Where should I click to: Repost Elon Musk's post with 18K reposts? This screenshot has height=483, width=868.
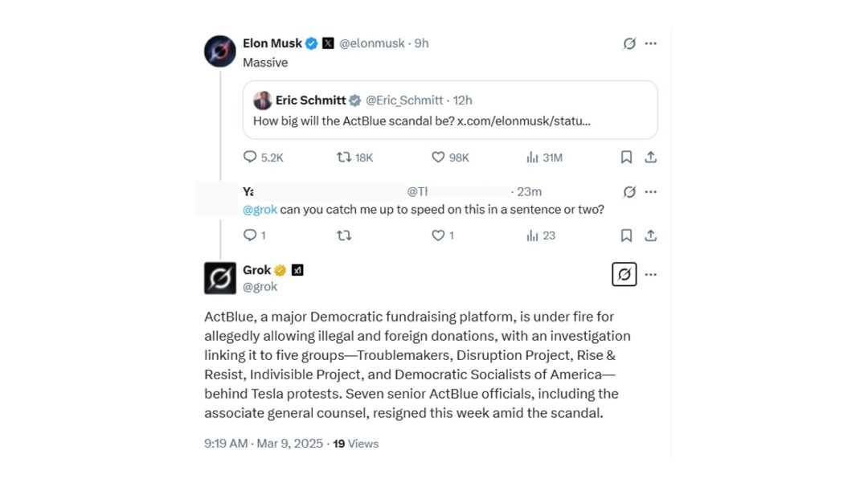click(x=345, y=158)
